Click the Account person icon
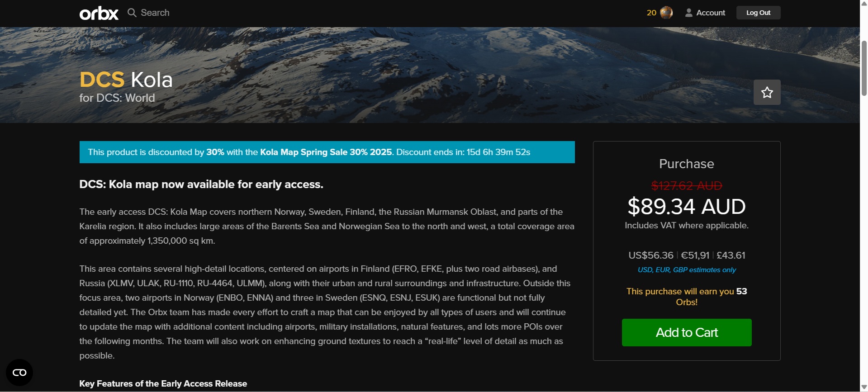Image resolution: width=868 pixels, height=392 pixels. point(688,13)
